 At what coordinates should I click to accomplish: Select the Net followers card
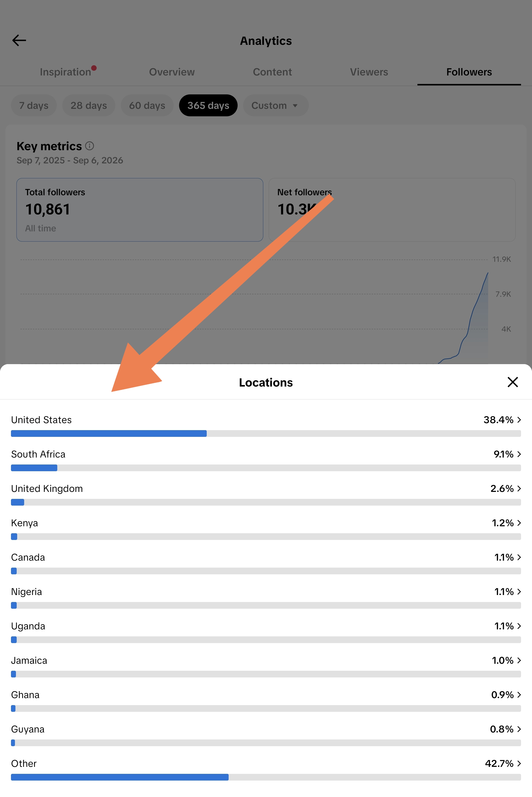tap(392, 210)
